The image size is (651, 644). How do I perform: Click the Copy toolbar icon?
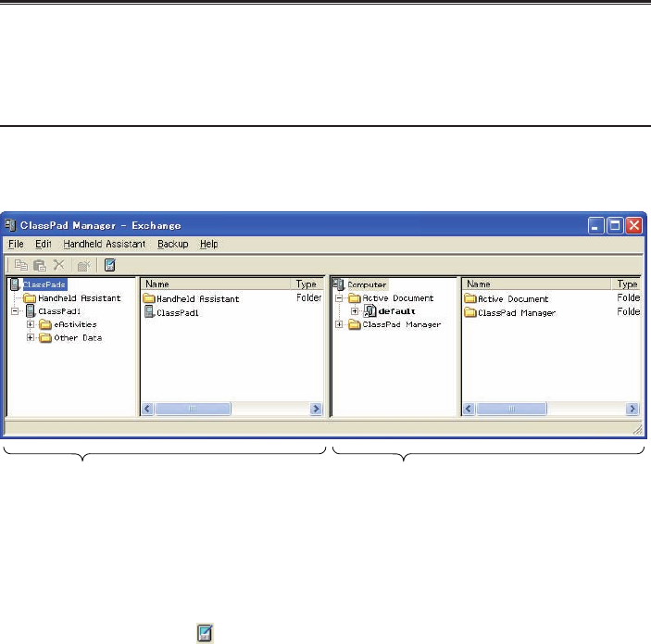click(20, 265)
